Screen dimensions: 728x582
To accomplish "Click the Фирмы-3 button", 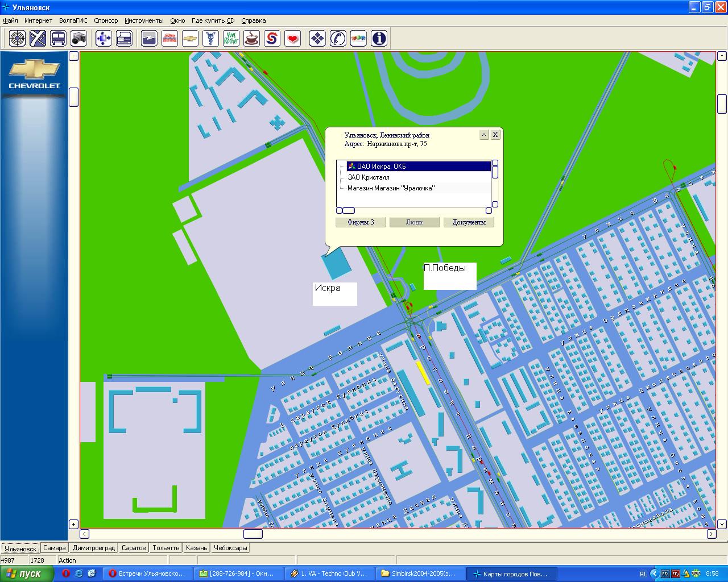I will (361, 222).
